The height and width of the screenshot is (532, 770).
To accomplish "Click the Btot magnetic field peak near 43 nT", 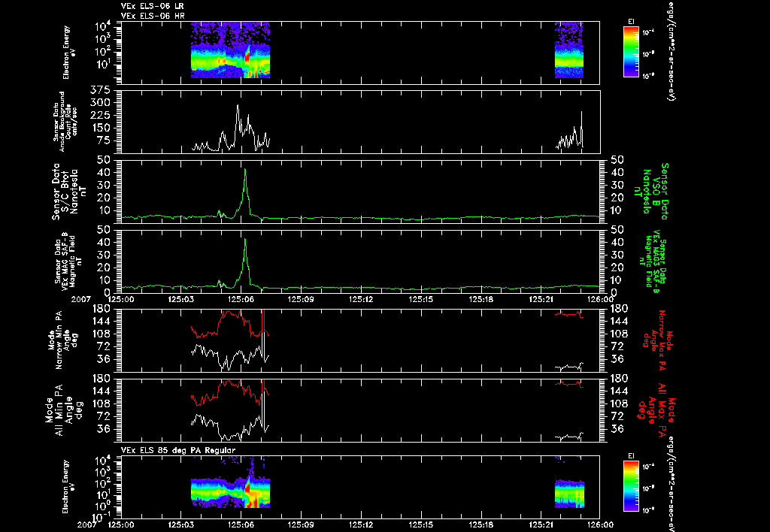I will pyautogui.click(x=245, y=169).
